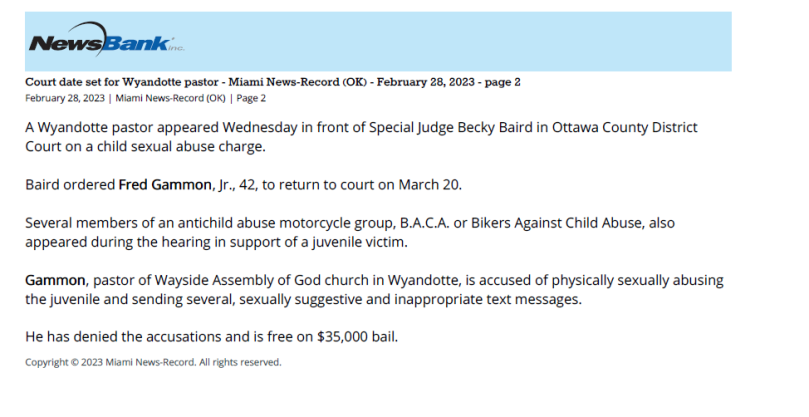This screenshot has width=809, height=417.
Task: Click the bolded name 'Fred Gammon'
Action: 165,185
